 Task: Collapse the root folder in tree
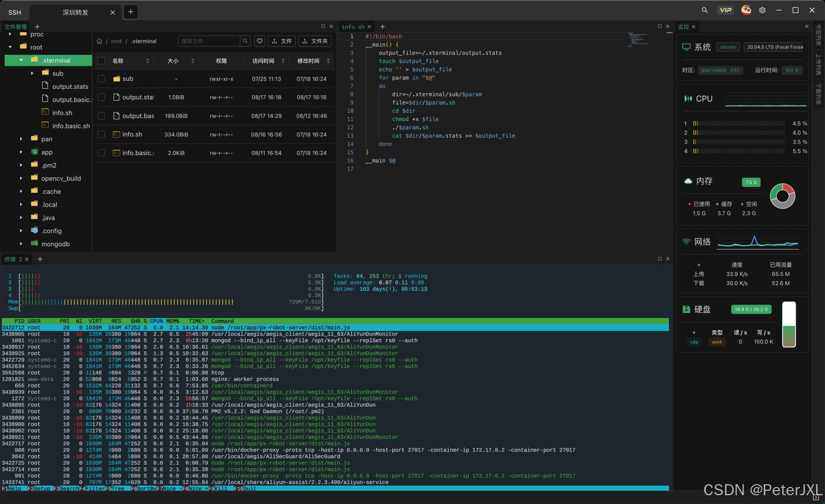point(10,47)
